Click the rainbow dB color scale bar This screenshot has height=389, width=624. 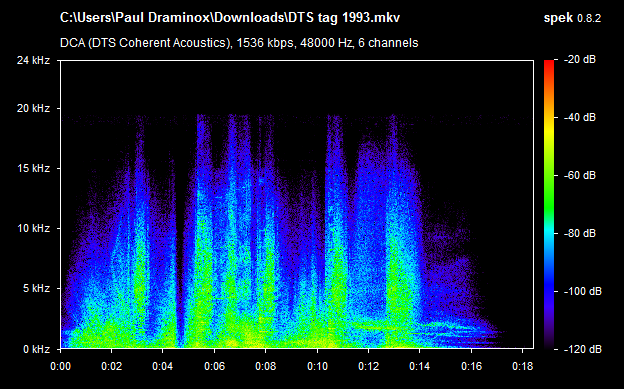(x=549, y=205)
